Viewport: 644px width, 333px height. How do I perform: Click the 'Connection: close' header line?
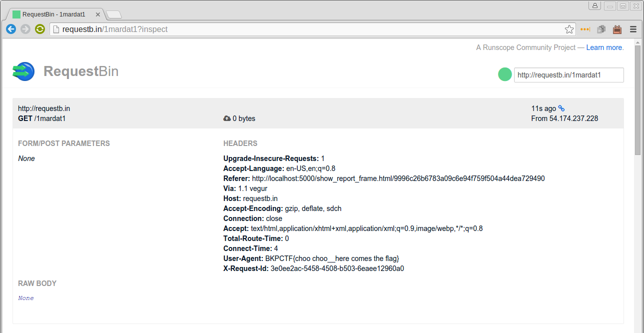tap(253, 218)
